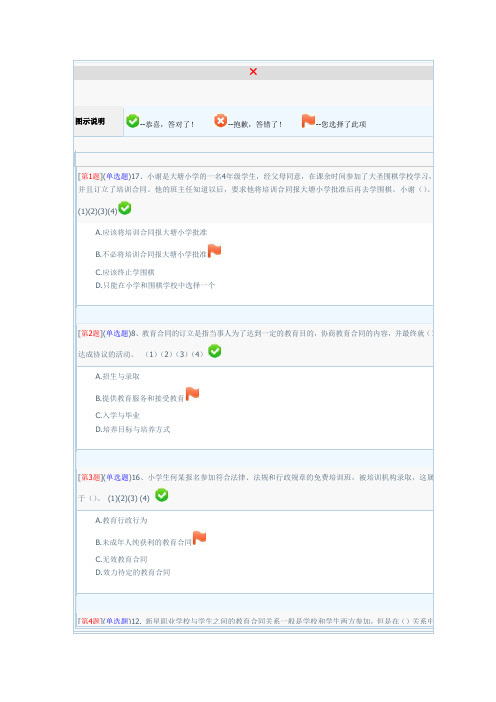Click the [第3题] question label
Viewport: 496px width, 702px height.
(91, 477)
